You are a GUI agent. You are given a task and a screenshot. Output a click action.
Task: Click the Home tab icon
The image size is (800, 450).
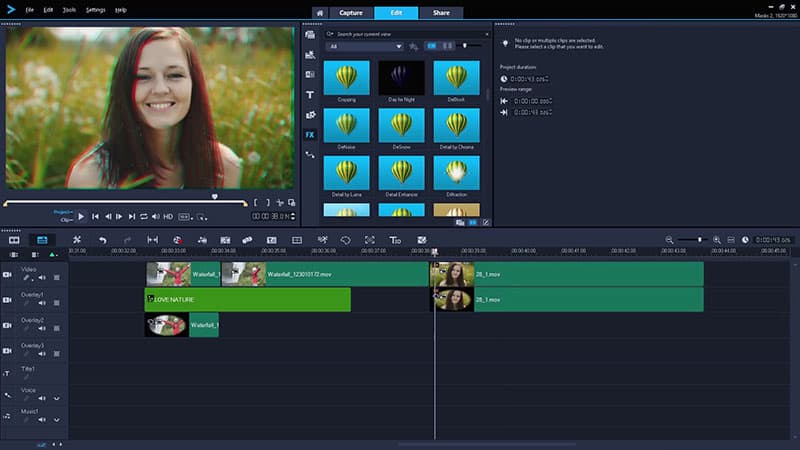click(320, 13)
